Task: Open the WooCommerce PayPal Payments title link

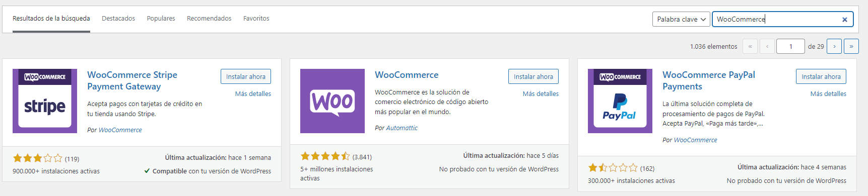Action: [709, 80]
